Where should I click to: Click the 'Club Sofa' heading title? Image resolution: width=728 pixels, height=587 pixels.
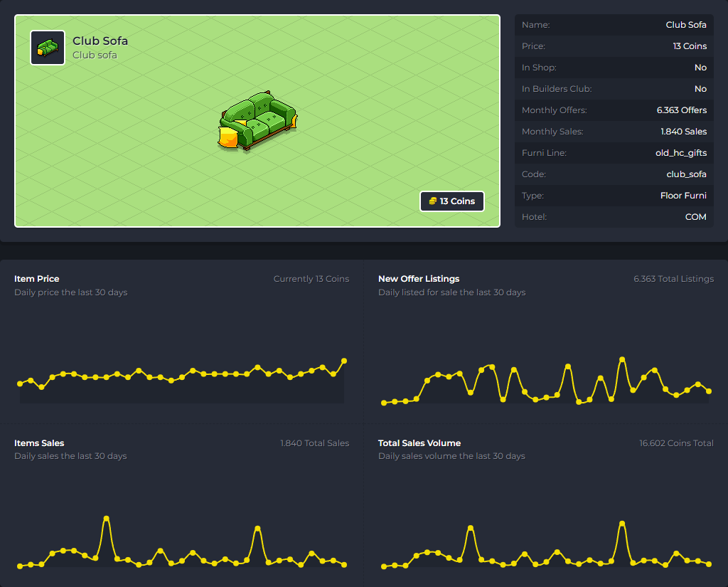pos(100,41)
